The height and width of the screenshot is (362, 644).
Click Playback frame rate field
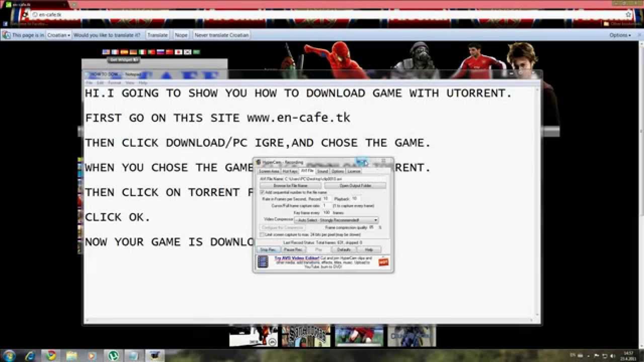(x=355, y=199)
